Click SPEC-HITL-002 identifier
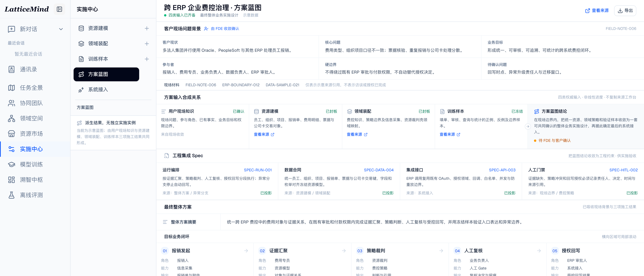The image size is (644, 276). 623,170
